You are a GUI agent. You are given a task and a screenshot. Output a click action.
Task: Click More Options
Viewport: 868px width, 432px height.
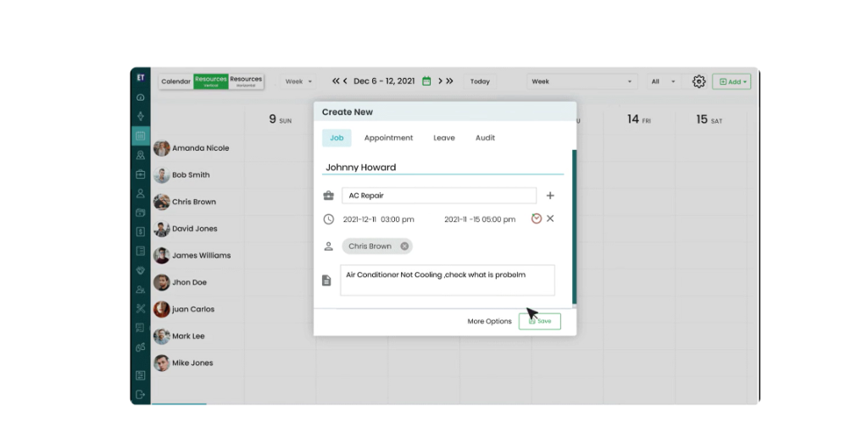(x=489, y=321)
